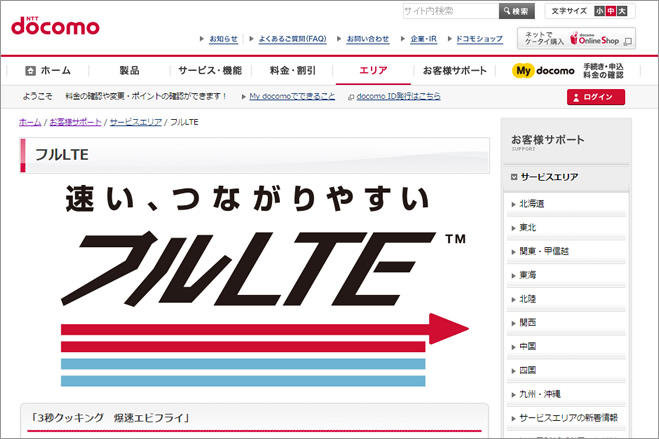The image size is (659, 439).
Task: Open the docomo Online Shop banner
Action: [x=576, y=39]
